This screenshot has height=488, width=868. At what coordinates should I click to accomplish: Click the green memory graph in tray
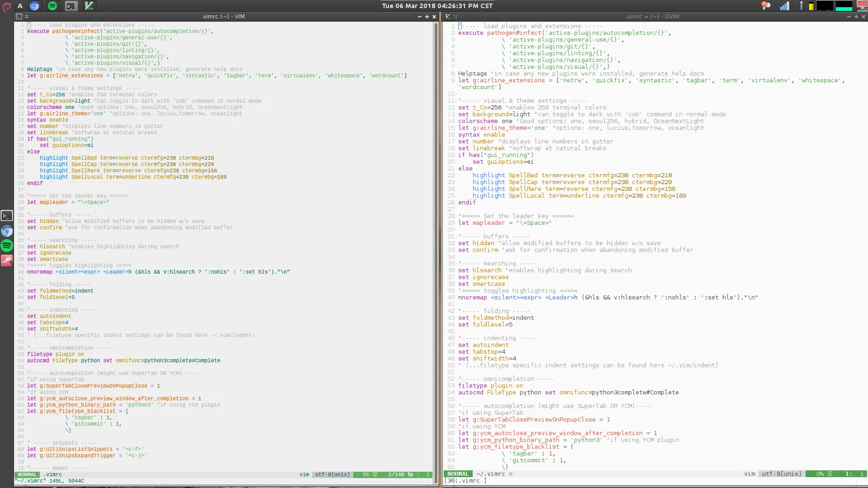tap(844, 6)
